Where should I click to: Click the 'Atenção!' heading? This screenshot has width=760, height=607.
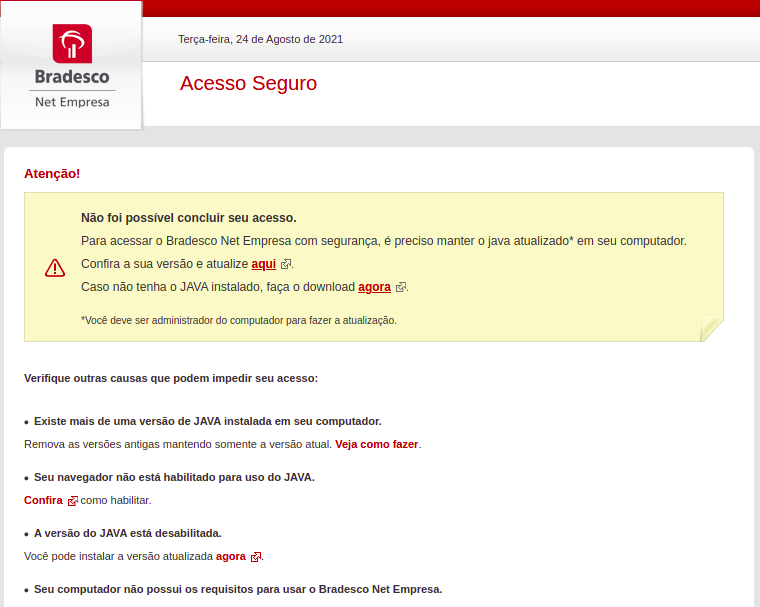52,174
